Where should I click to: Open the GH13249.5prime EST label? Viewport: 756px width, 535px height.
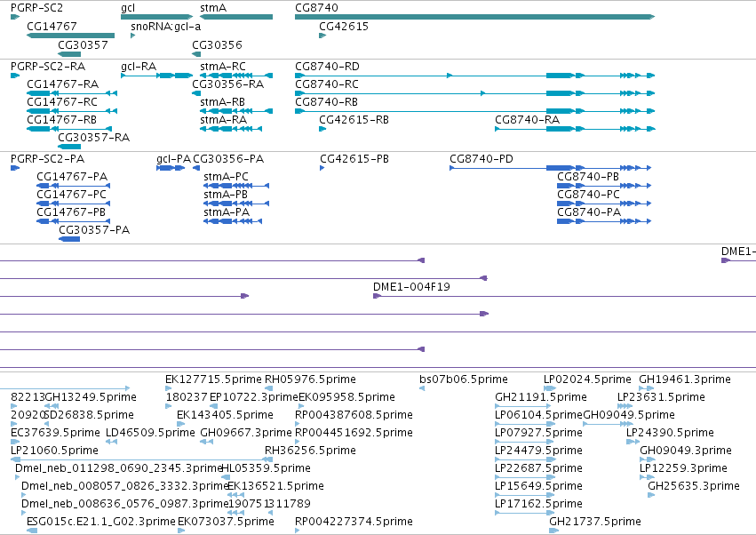pos(92,397)
